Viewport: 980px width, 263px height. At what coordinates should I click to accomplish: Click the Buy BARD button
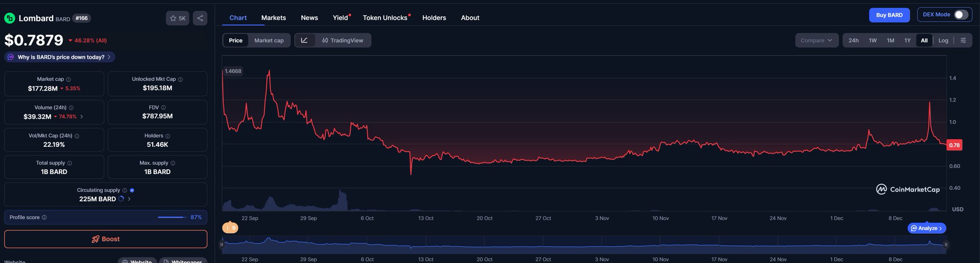point(889,15)
